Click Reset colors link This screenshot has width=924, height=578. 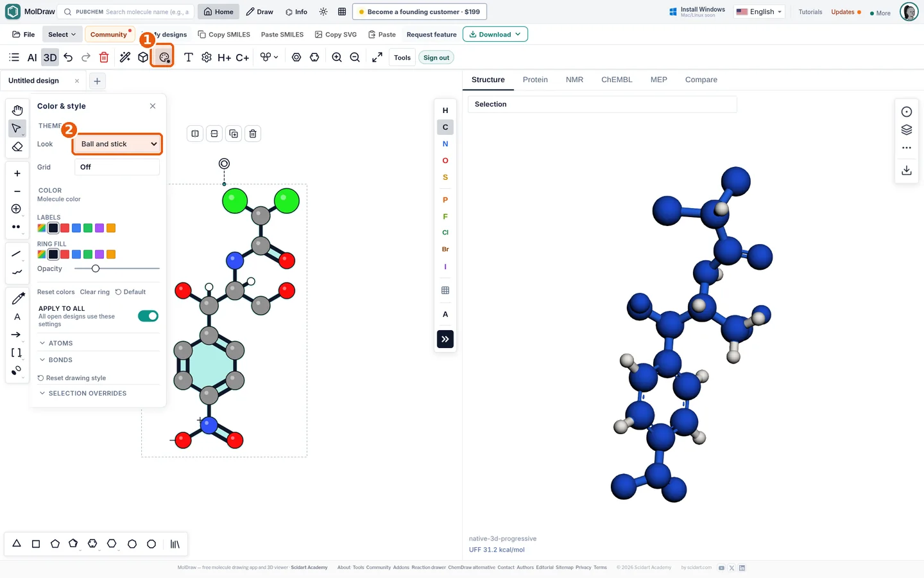click(x=56, y=292)
